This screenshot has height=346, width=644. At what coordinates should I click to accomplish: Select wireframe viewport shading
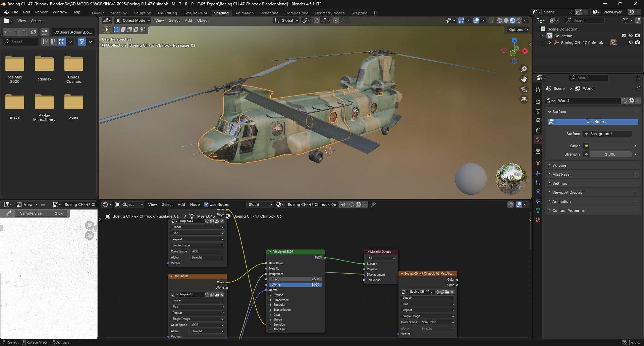500,20
